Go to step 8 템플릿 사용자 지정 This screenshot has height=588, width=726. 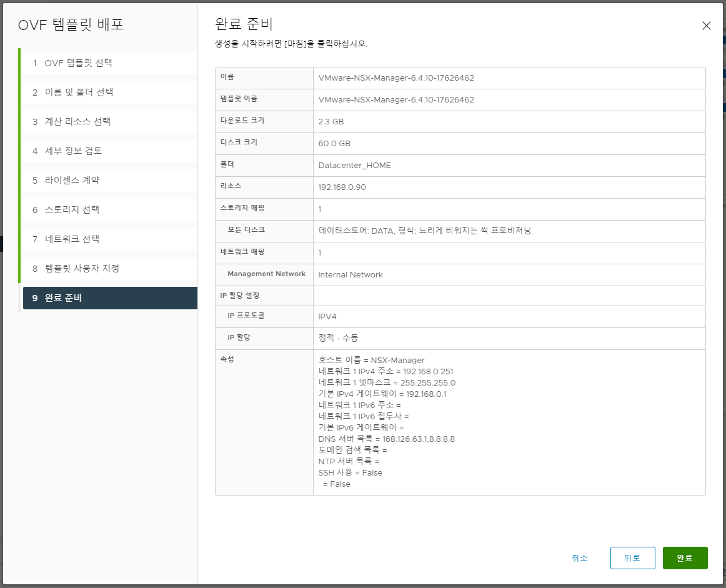point(110,269)
